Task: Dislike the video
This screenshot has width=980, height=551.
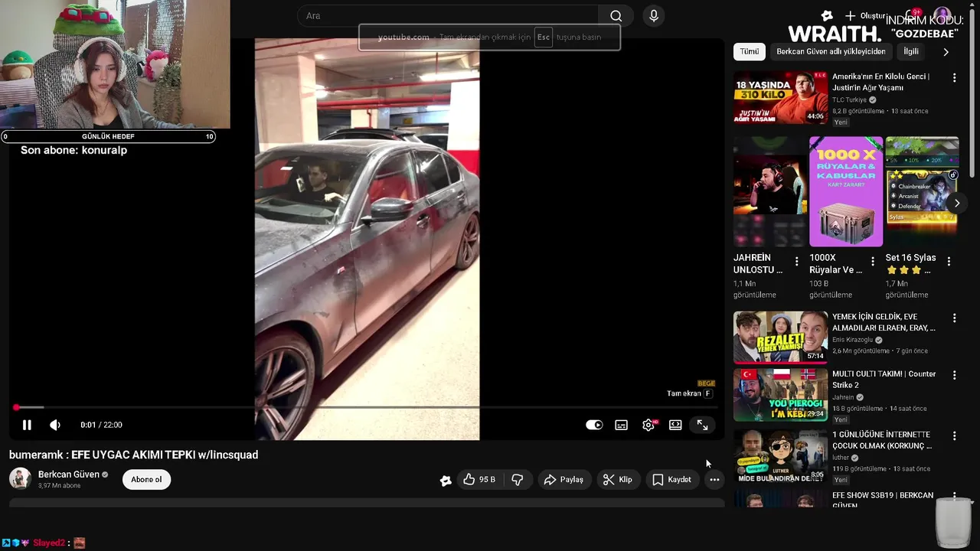Action: click(518, 480)
